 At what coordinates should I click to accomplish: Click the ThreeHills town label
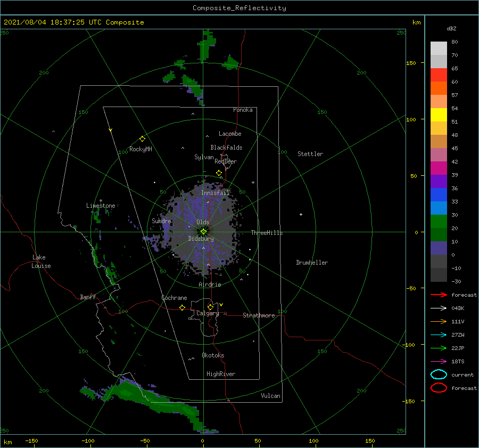pos(267,233)
